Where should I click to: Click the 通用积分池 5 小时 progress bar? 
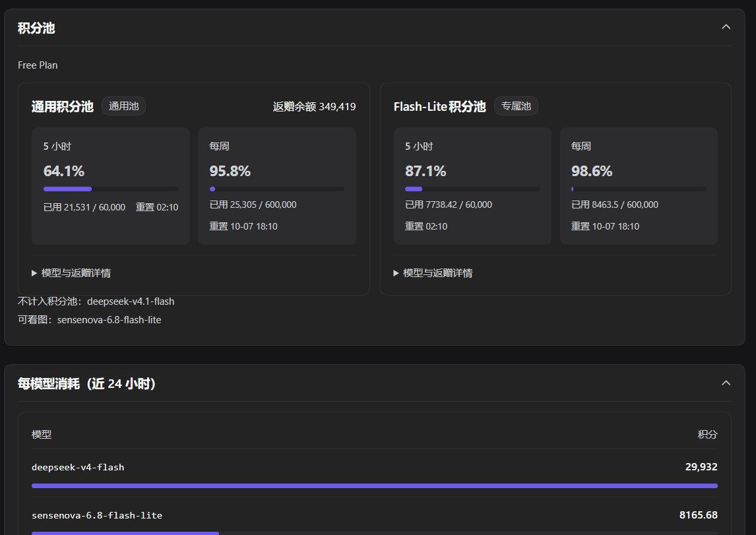click(111, 189)
